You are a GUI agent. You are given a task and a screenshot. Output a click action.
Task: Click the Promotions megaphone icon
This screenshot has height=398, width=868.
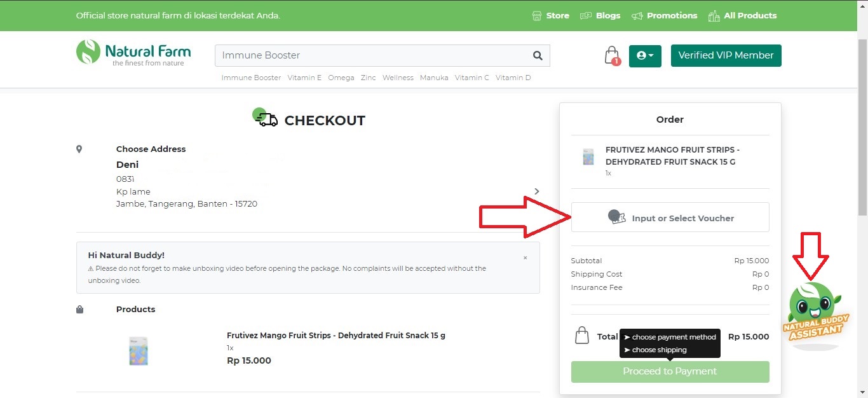pyautogui.click(x=637, y=15)
